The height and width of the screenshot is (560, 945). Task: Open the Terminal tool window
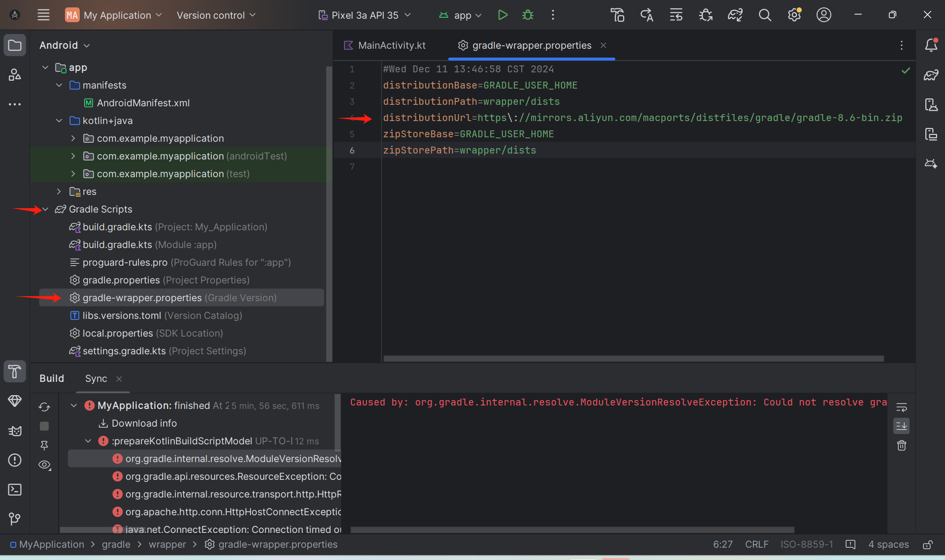coord(15,490)
